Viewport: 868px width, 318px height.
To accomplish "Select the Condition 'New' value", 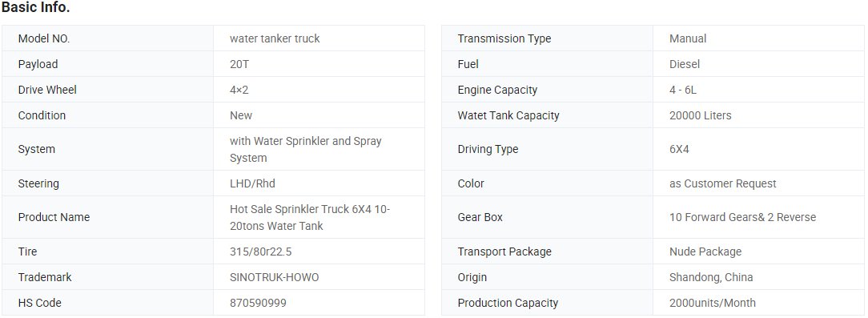I will [241, 115].
